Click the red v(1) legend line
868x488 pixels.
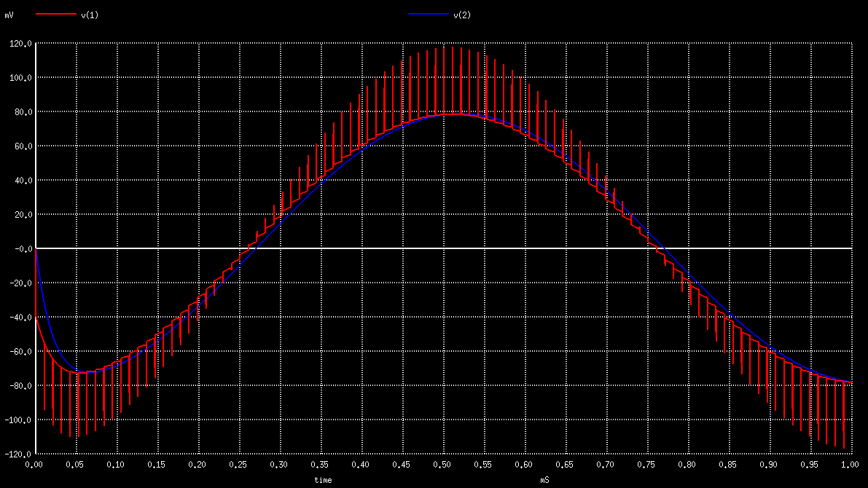56,14
